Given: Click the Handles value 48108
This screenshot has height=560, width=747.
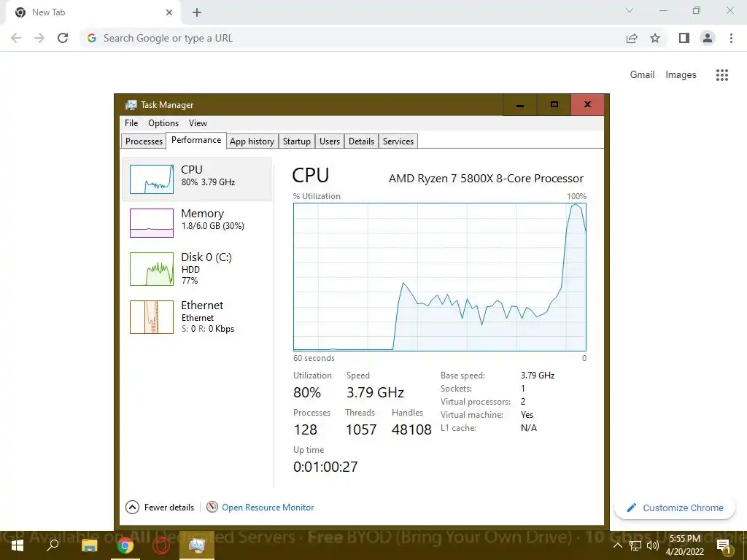Looking at the screenshot, I should point(411,429).
